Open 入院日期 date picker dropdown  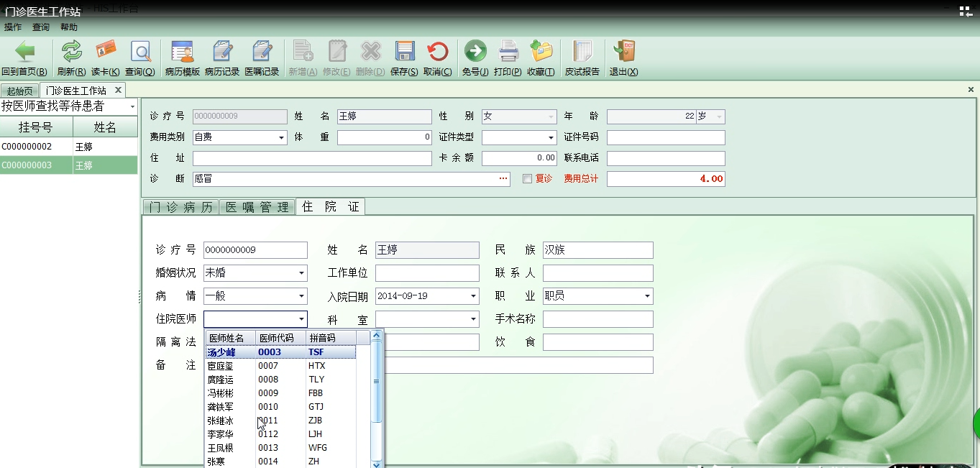click(x=473, y=296)
